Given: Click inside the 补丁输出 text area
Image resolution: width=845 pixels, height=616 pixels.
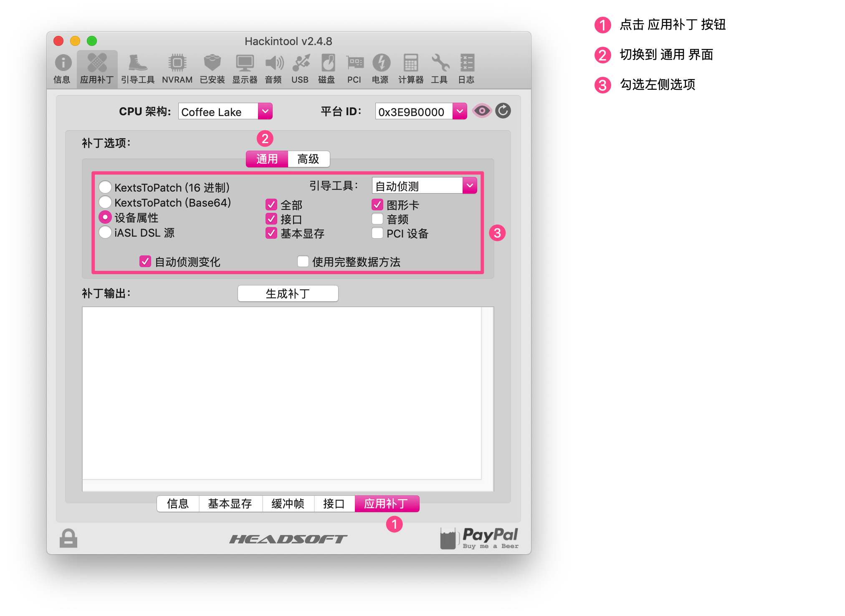Looking at the screenshot, I should [282, 393].
